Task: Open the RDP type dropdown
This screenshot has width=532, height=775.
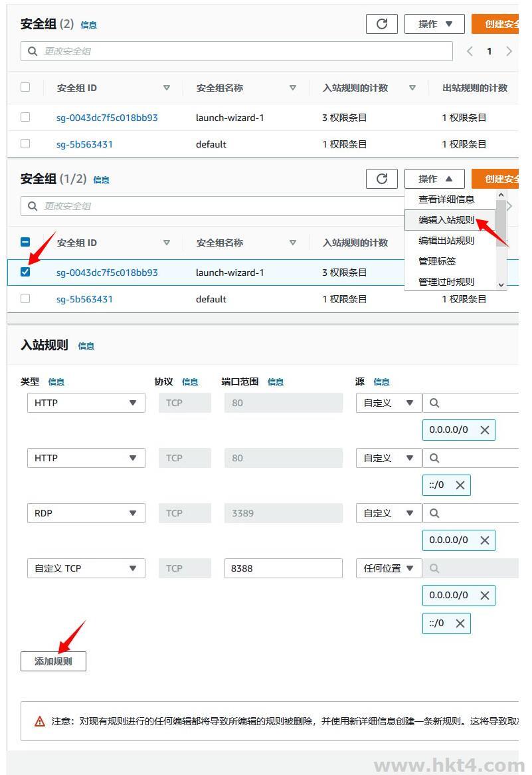Action: 86,513
